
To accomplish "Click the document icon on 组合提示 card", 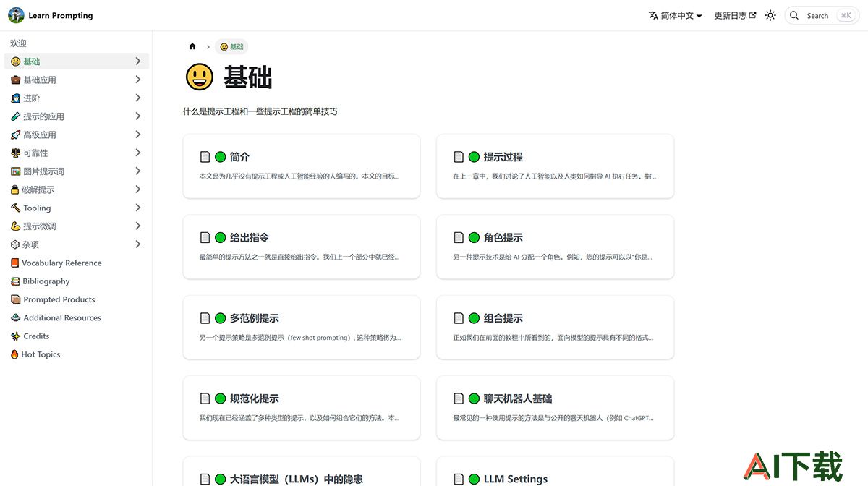I will [x=459, y=318].
